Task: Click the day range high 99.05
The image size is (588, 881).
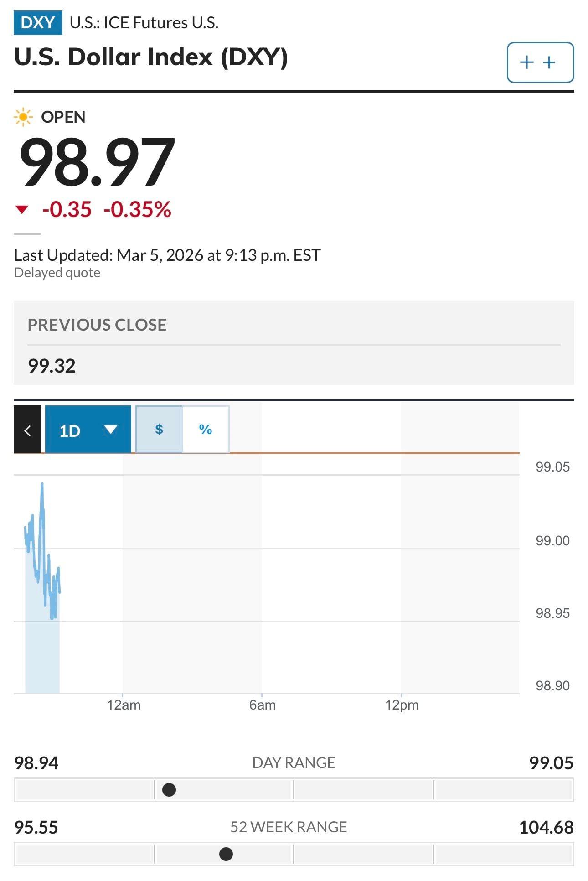Action: [551, 763]
